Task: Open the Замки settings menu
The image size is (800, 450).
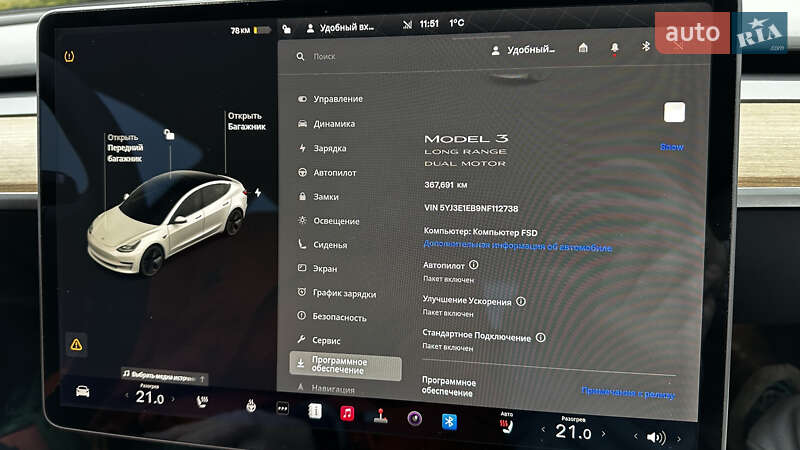Action: click(x=318, y=196)
